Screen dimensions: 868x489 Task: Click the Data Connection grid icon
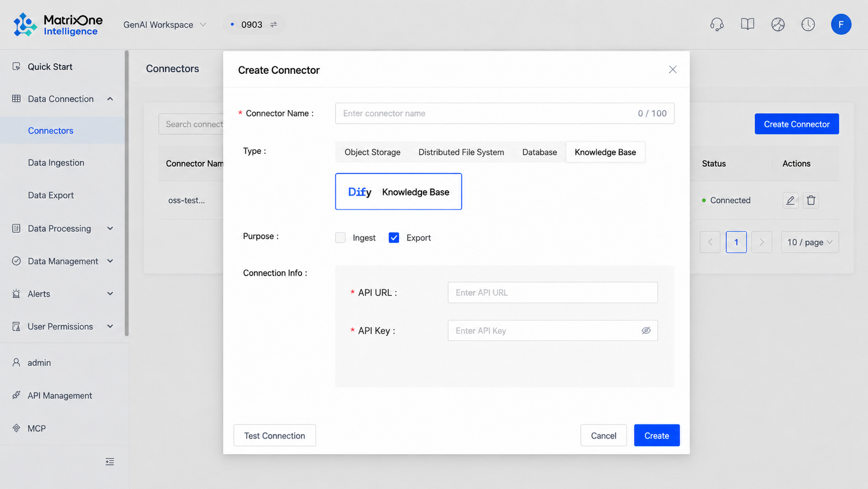(x=16, y=99)
